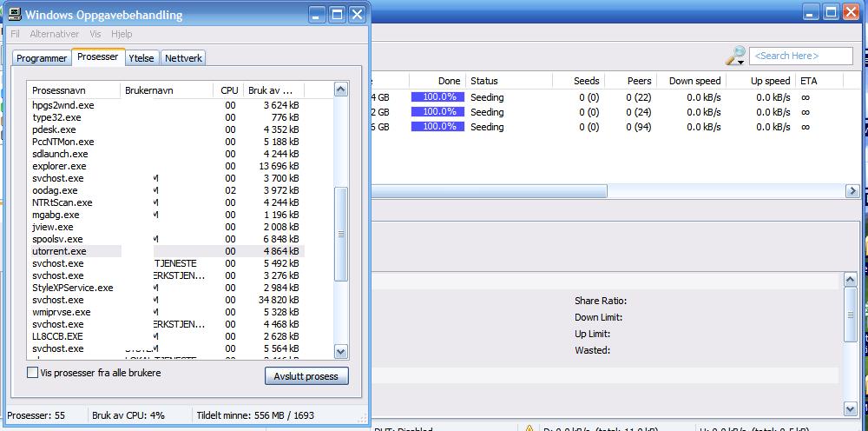The image size is (868, 431).
Task: Minimize the Task Manager window
Action: coord(317,15)
